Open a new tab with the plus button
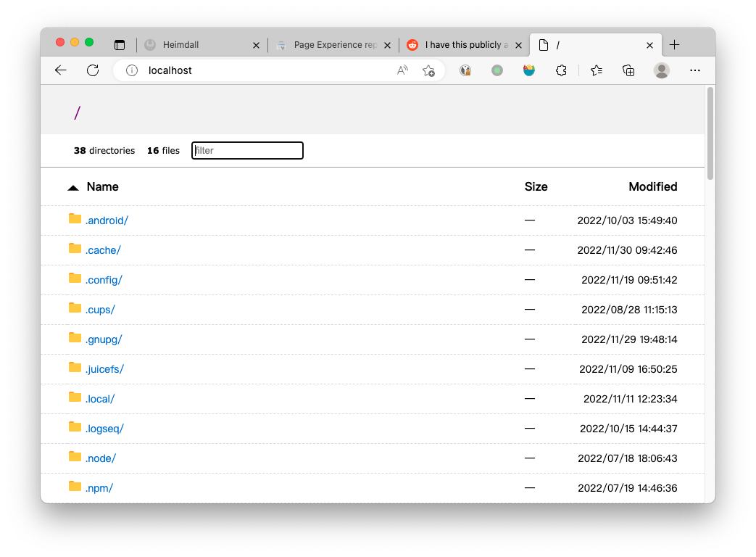Viewport: 756px width, 557px height. point(675,45)
